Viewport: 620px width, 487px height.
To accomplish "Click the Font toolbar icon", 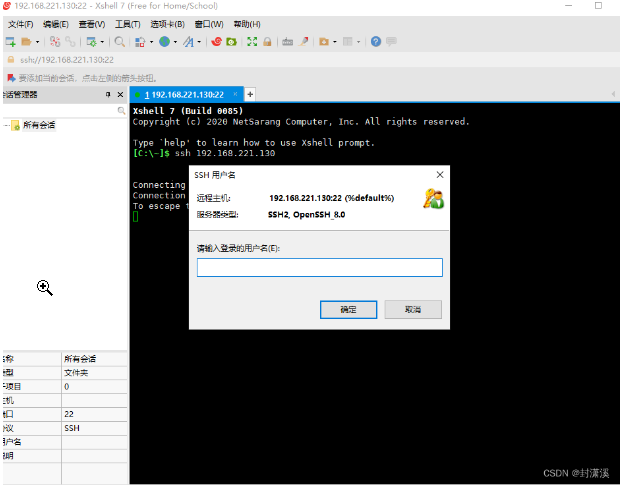I will click(188, 42).
